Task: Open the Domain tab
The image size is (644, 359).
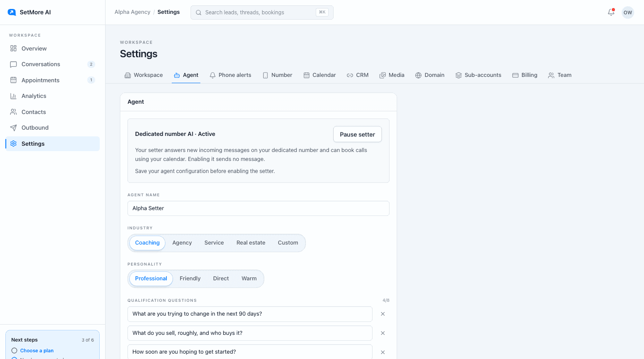Action: (x=430, y=75)
